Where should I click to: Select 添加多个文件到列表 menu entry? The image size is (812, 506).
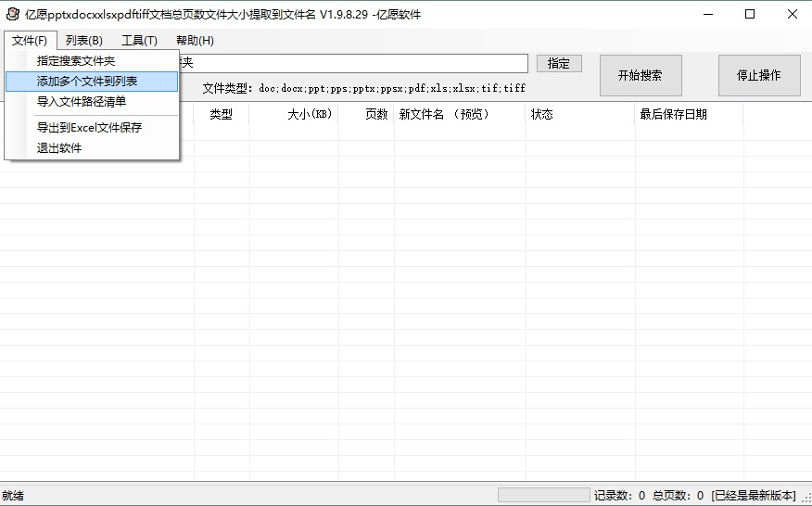92,82
